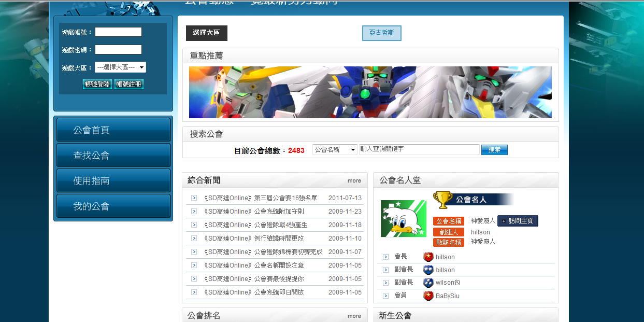Click the 訪問主頁 visit homepage button

pos(518,221)
